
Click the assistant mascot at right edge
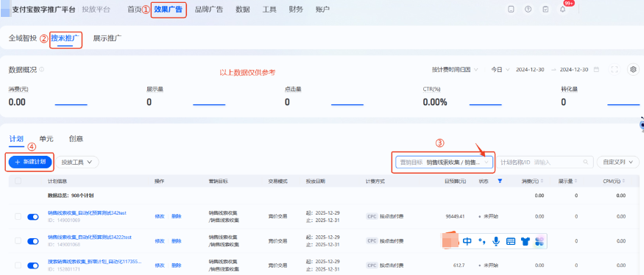(x=641, y=124)
